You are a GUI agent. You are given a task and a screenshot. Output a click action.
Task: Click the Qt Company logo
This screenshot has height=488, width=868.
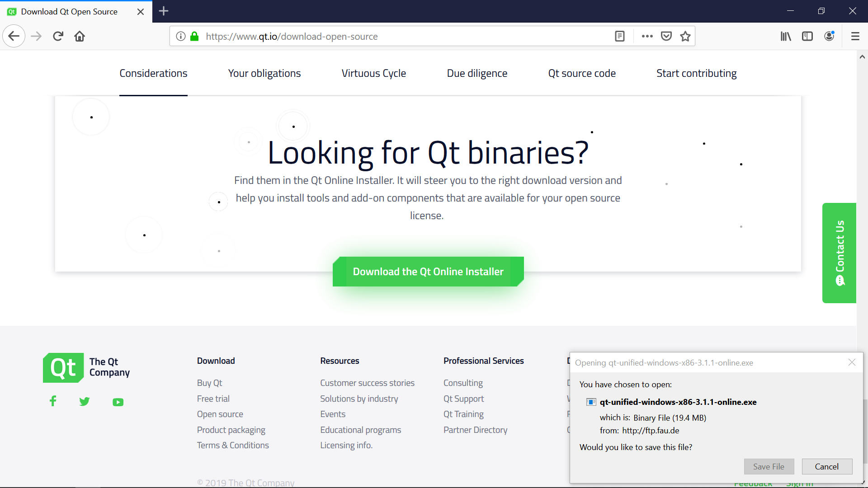86,367
